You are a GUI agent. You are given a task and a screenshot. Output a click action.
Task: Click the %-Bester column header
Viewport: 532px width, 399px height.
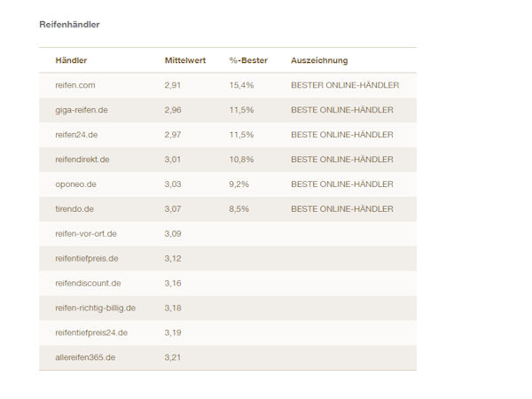(x=248, y=60)
